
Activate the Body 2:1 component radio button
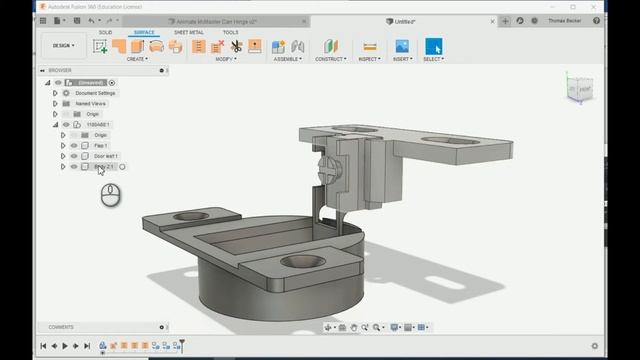coord(122,167)
